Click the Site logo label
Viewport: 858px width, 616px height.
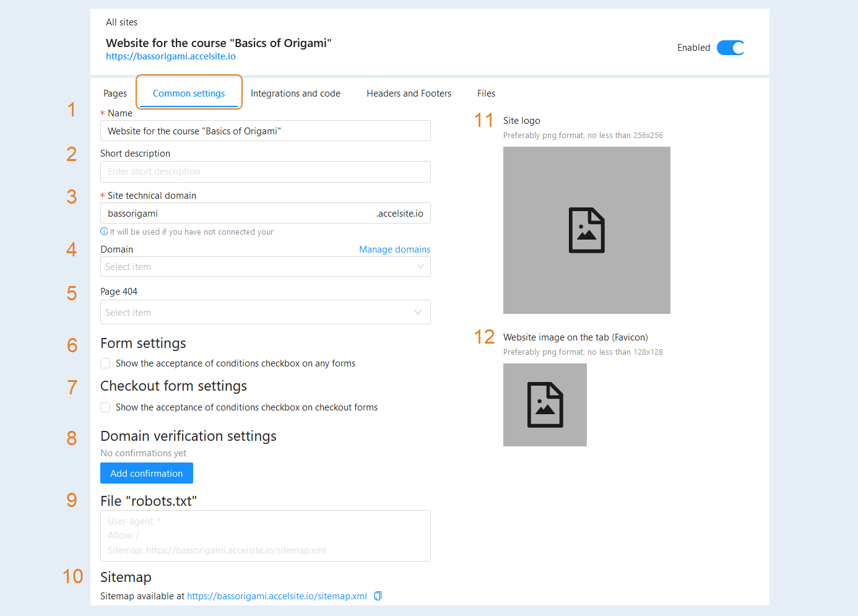522,121
